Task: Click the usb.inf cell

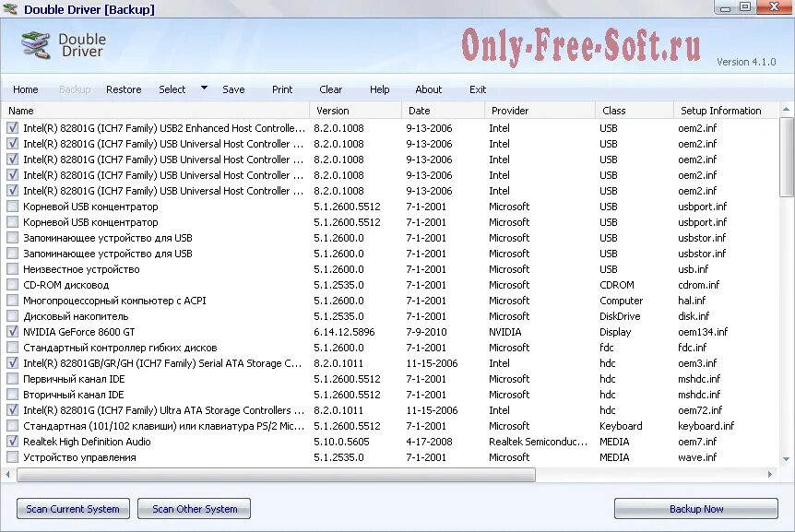Action: point(694,269)
